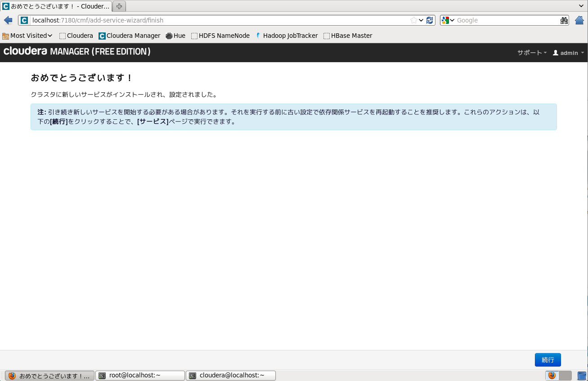Click the Cloudera Manager logo in the header
588x381 pixels.
tap(77, 51)
